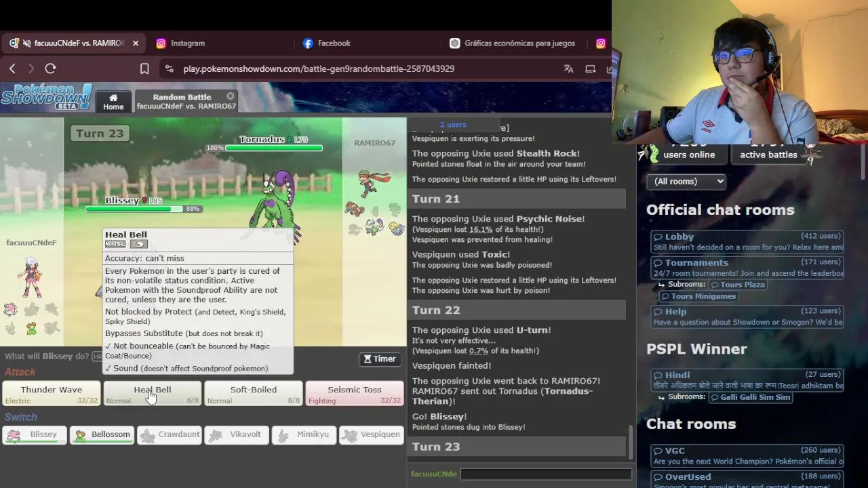Image resolution: width=868 pixels, height=488 pixels.
Task: Click the Tornadus HP bar
Action: (274, 148)
